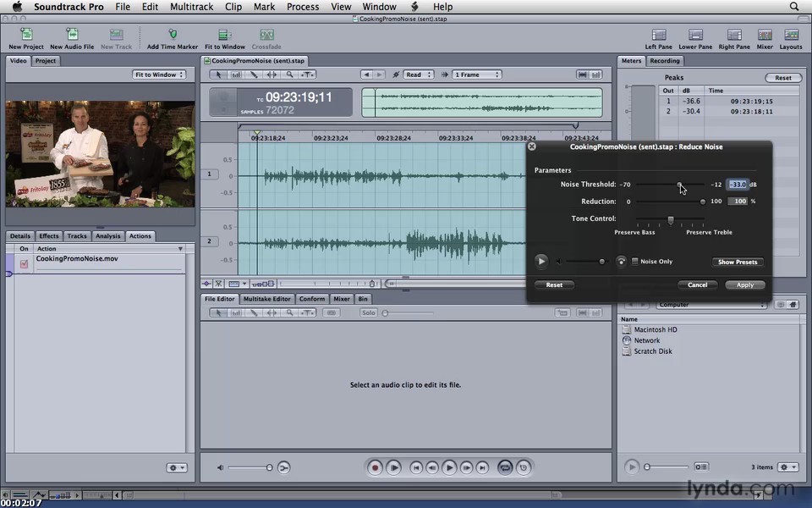Toggle the Right Pane from toolbar
This screenshot has height=508, width=812.
734,35
